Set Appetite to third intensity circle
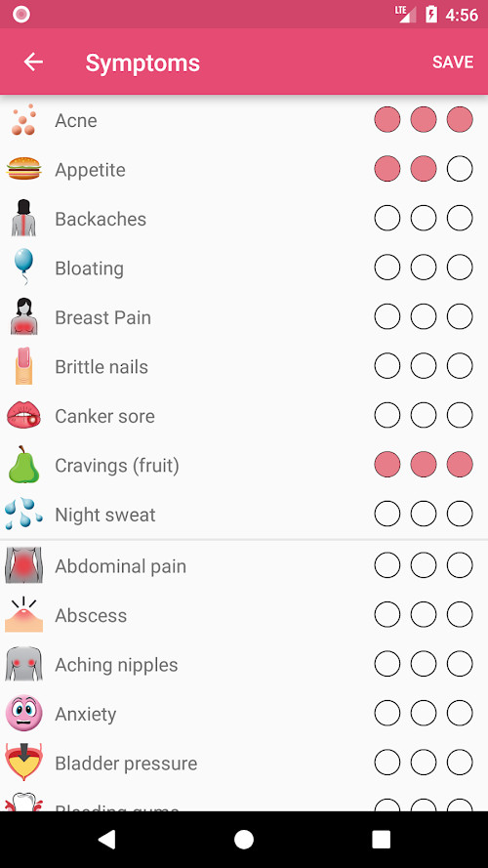This screenshot has width=488, height=868. tap(460, 169)
